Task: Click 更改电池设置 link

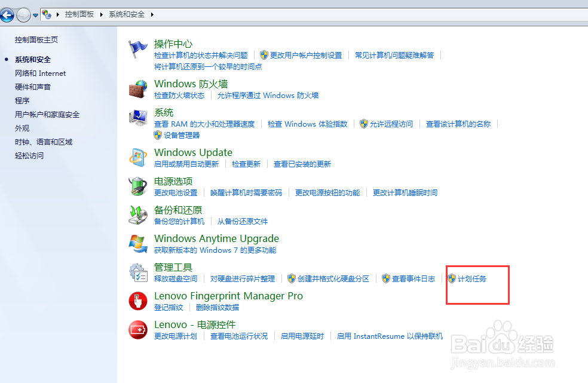Action: coord(176,192)
